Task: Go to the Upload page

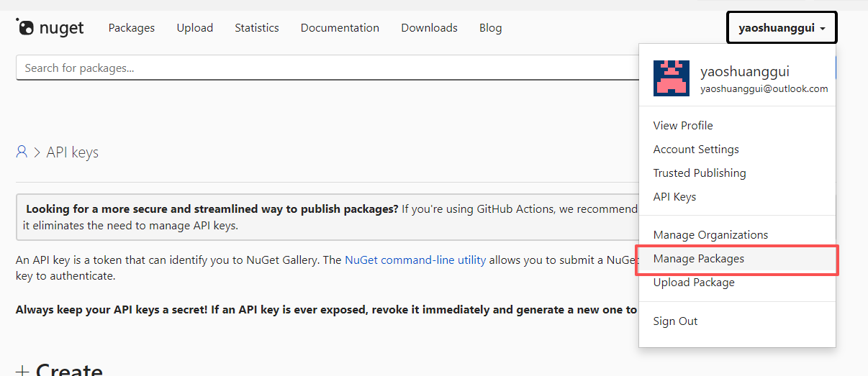Action: 195,28
